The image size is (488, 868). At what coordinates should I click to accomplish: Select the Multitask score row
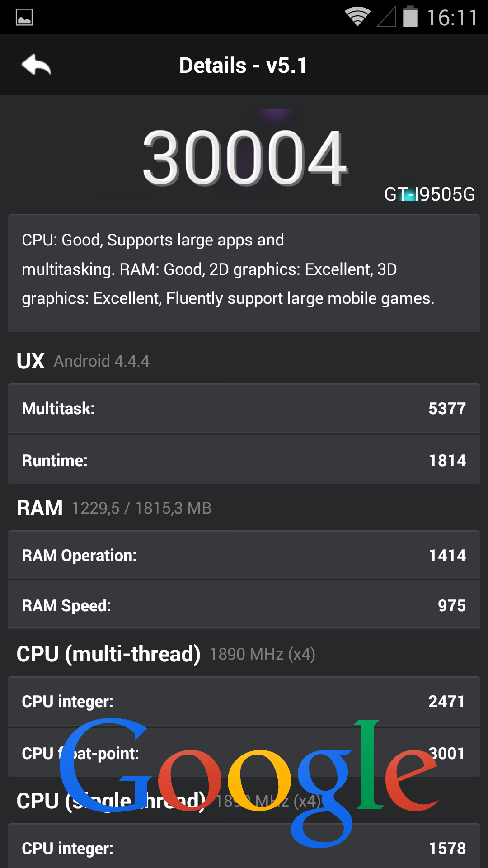click(x=244, y=408)
